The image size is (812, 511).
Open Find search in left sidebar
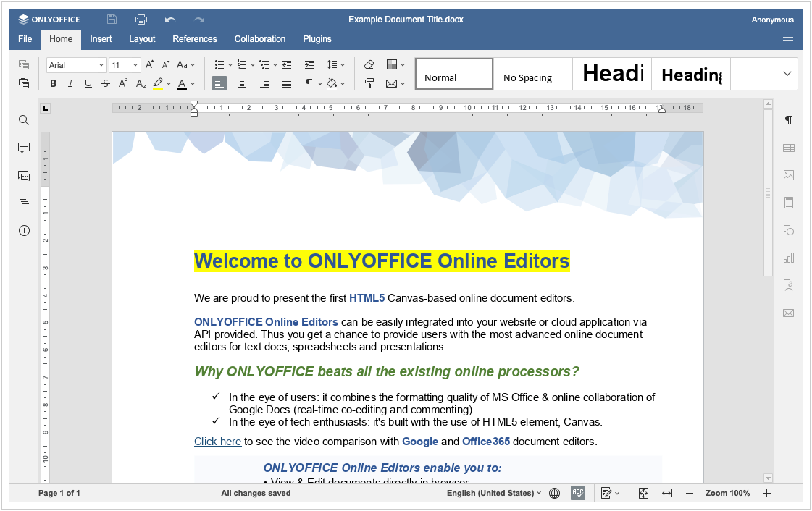(24, 120)
